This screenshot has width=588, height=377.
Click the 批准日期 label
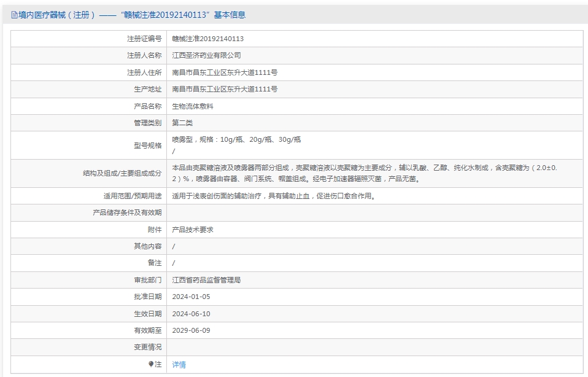click(148, 297)
